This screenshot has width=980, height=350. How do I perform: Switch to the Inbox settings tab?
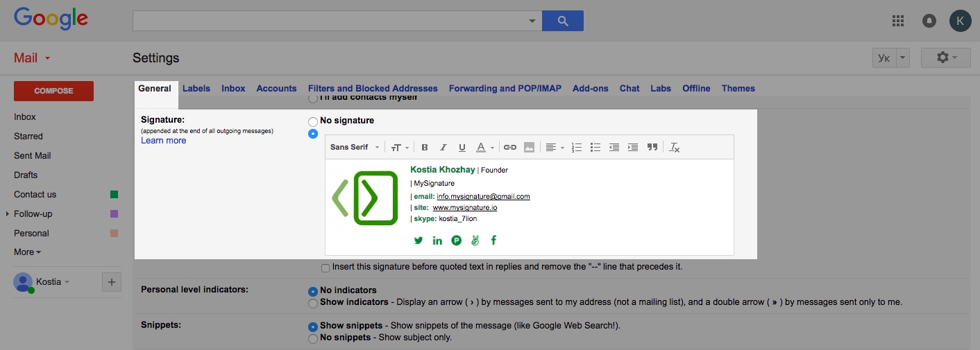point(233,89)
